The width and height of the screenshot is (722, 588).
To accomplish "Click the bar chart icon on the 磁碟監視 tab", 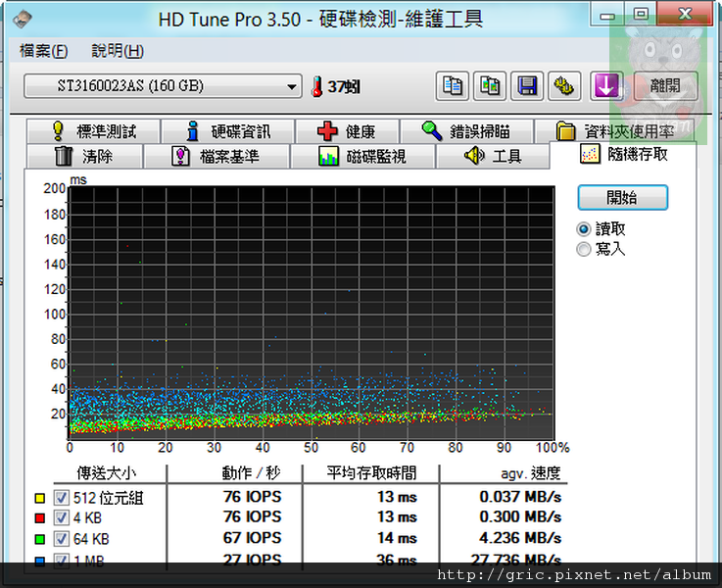I will tap(329, 156).
